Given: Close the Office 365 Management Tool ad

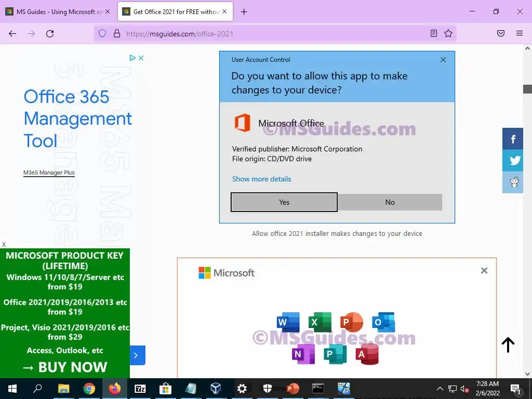Looking at the screenshot, I should 141,58.
